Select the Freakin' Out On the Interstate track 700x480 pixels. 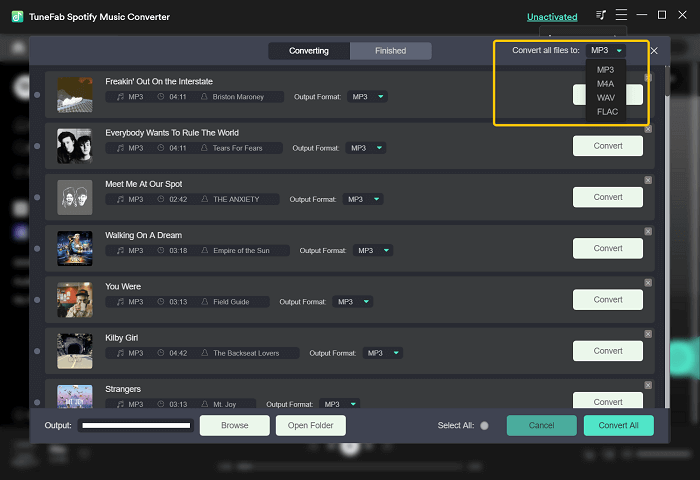click(x=37, y=95)
